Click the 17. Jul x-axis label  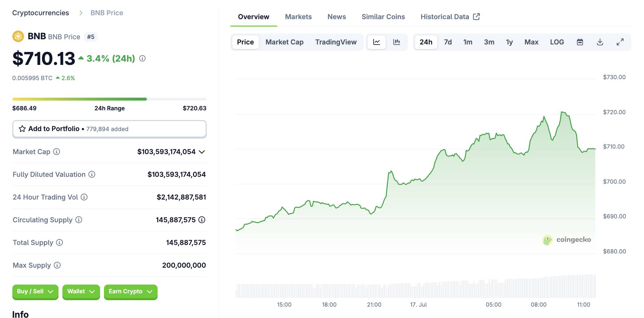419,305
